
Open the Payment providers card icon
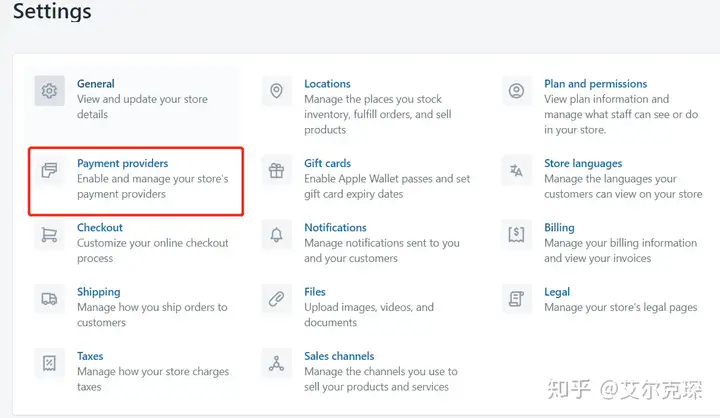coord(49,170)
